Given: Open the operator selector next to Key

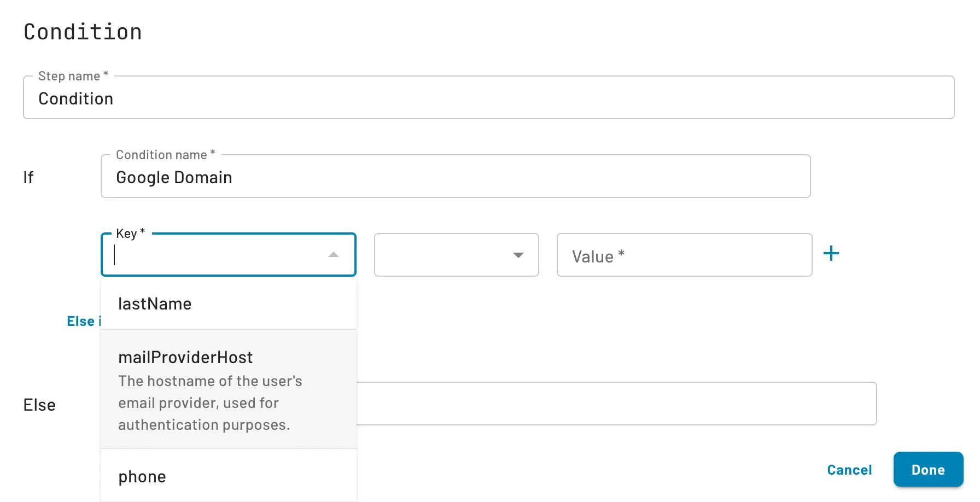Looking at the screenshot, I should [x=457, y=255].
